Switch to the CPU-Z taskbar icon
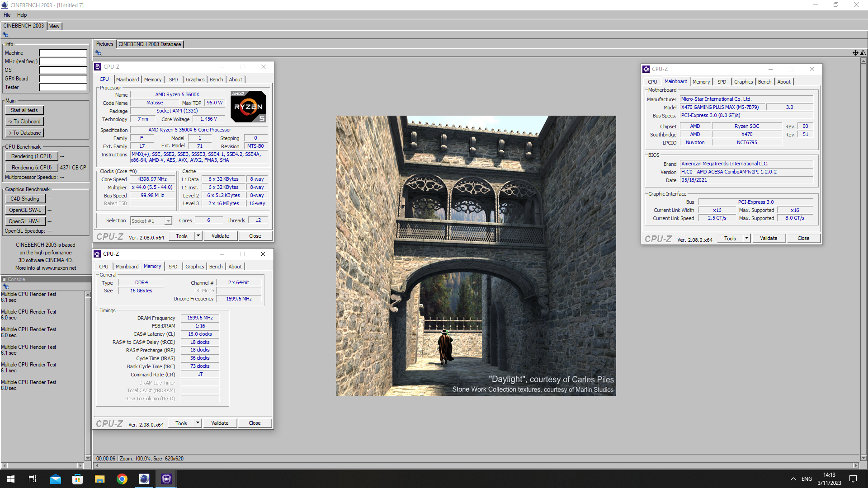 [166, 479]
